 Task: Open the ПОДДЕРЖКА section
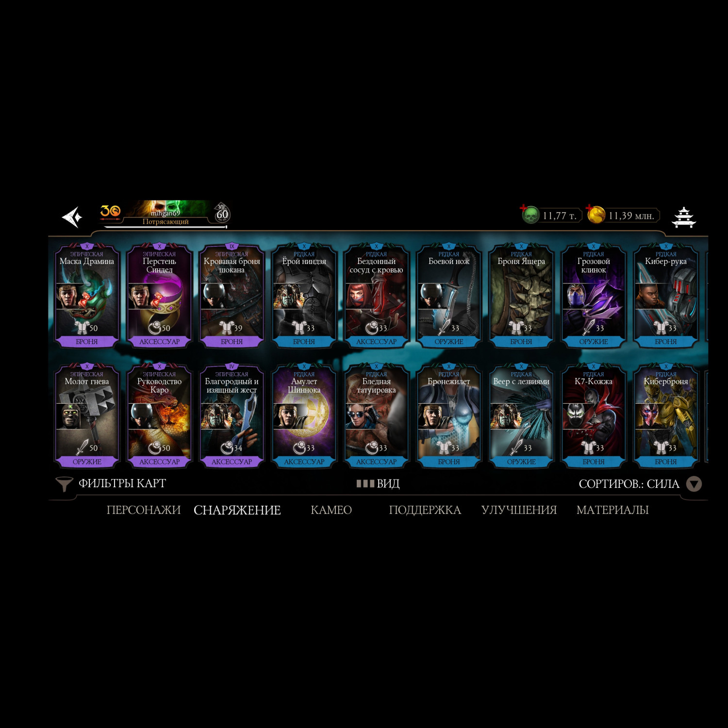point(425,510)
